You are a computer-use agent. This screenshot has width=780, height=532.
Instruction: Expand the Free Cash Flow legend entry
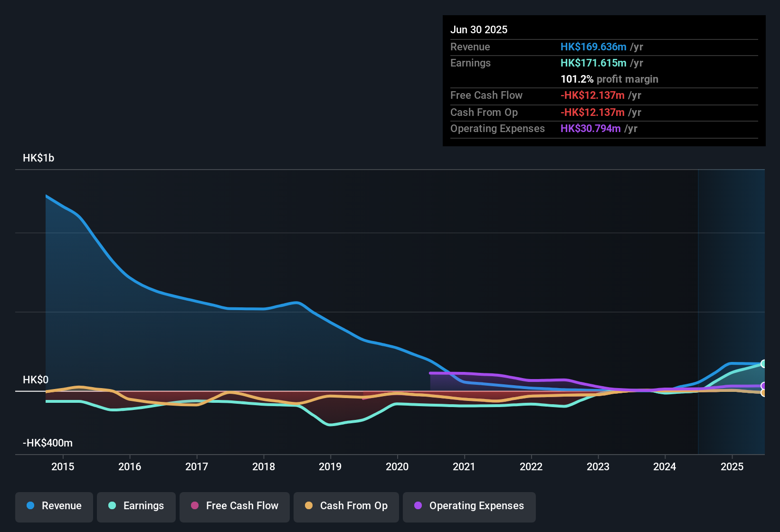pos(234,506)
